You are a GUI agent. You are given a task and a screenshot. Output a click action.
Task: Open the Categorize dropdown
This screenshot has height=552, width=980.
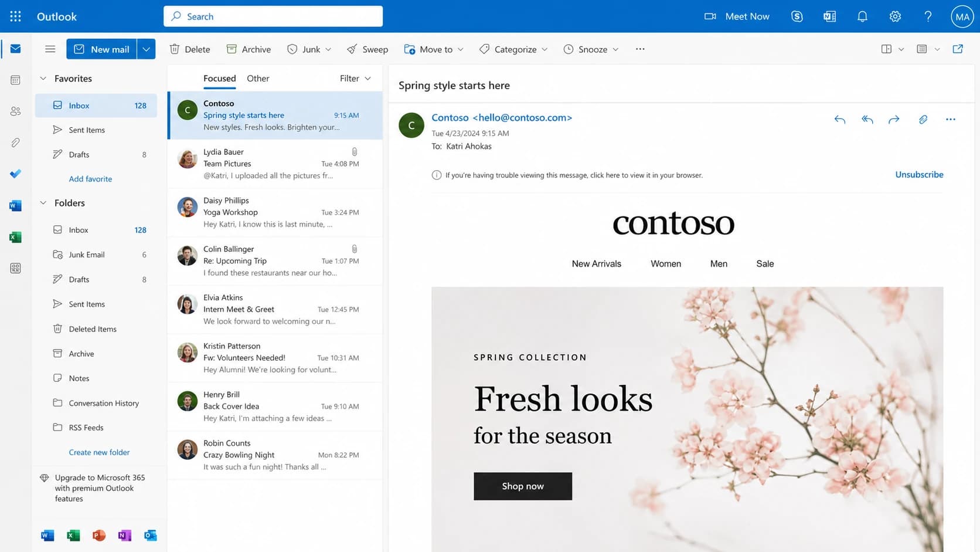(x=545, y=49)
